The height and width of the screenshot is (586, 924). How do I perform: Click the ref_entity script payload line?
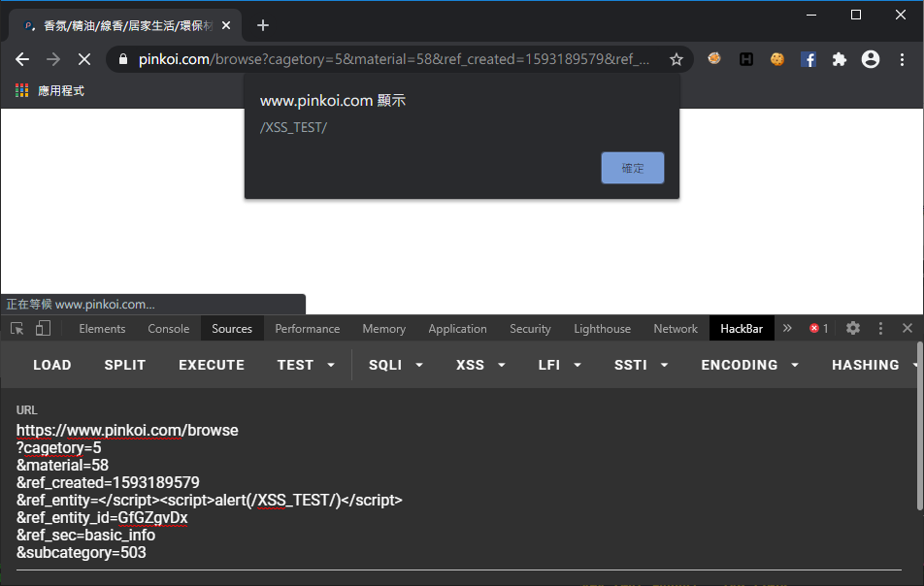pyautogui.click(x=210, y=500)
